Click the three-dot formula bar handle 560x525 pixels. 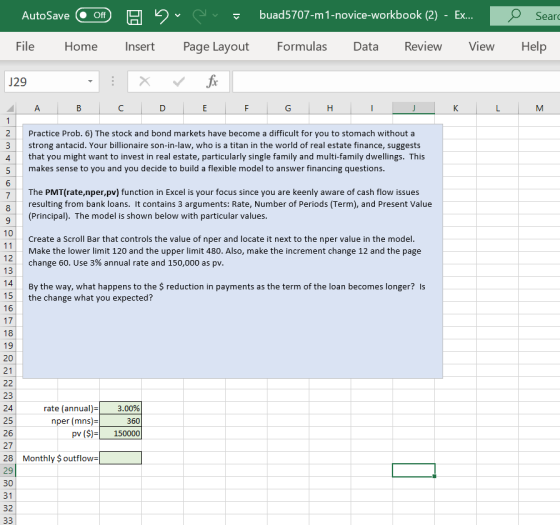(x=112, y=81)
